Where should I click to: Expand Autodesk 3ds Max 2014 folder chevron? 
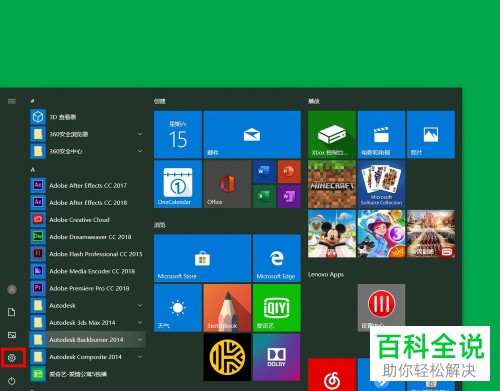coord(140,322)
